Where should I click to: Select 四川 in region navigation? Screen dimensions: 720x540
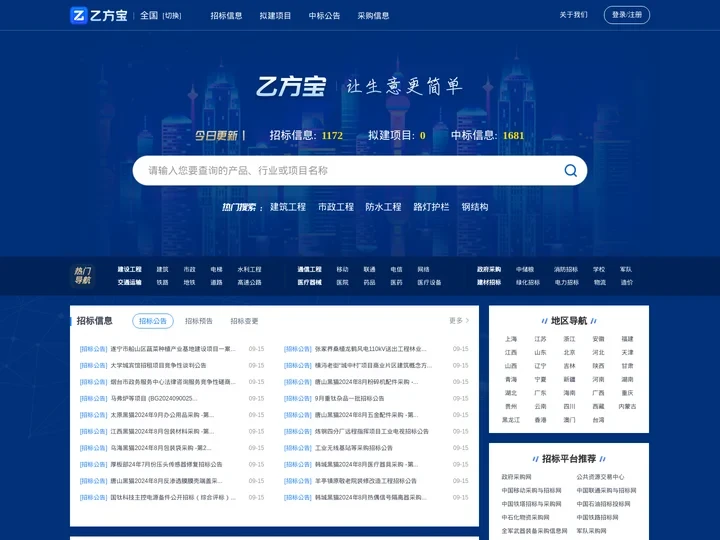point(569,406)
